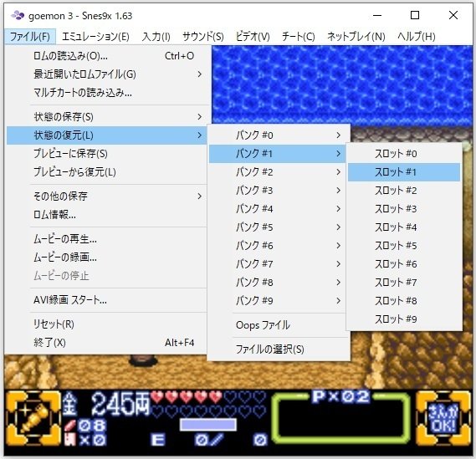Screen dimensions: 476x459
Task: Load スロット #3
Action: coord(404,209)
